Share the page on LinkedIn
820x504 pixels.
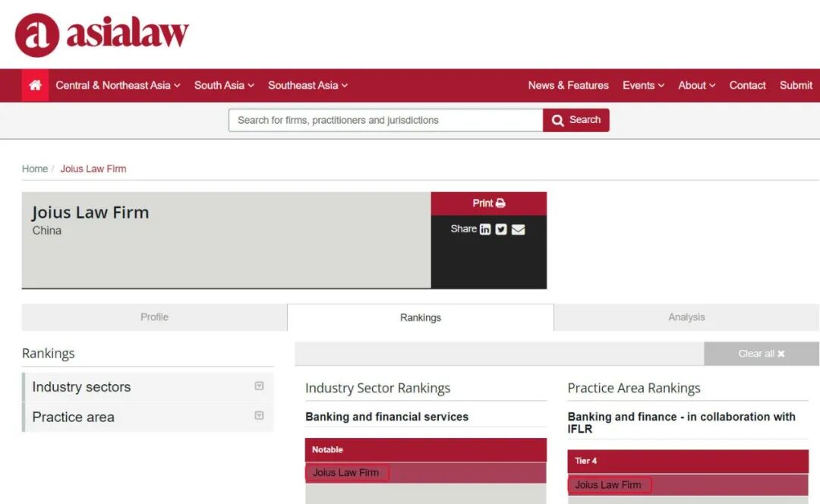[x=484, y=229]
